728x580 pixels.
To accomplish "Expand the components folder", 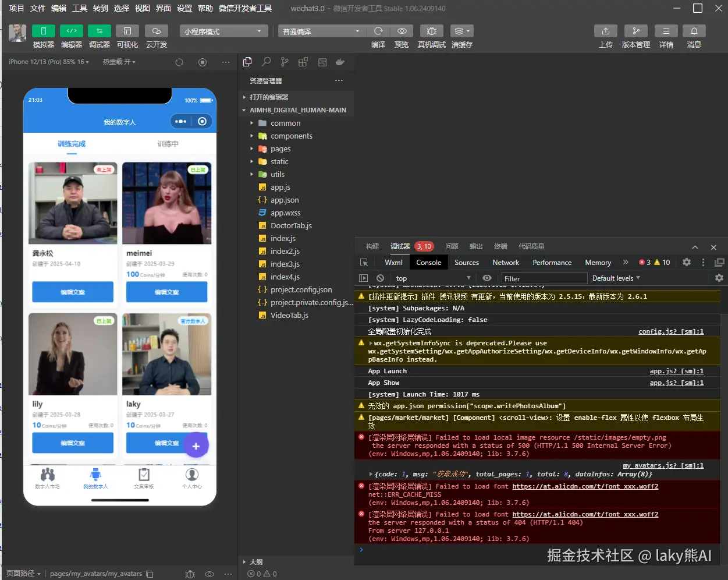I will point(296,136).
